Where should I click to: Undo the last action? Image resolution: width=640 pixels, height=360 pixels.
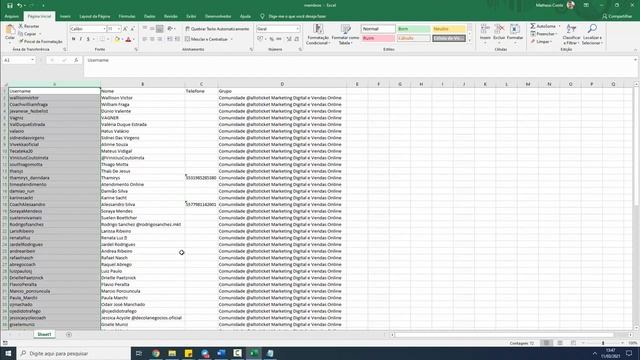tap(19, 6)
